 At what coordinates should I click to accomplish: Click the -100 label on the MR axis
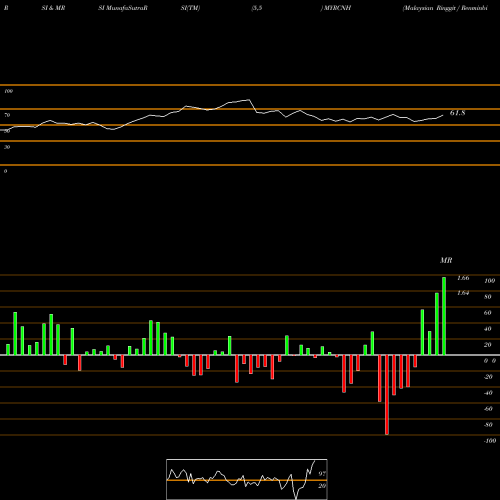(490, 441)
